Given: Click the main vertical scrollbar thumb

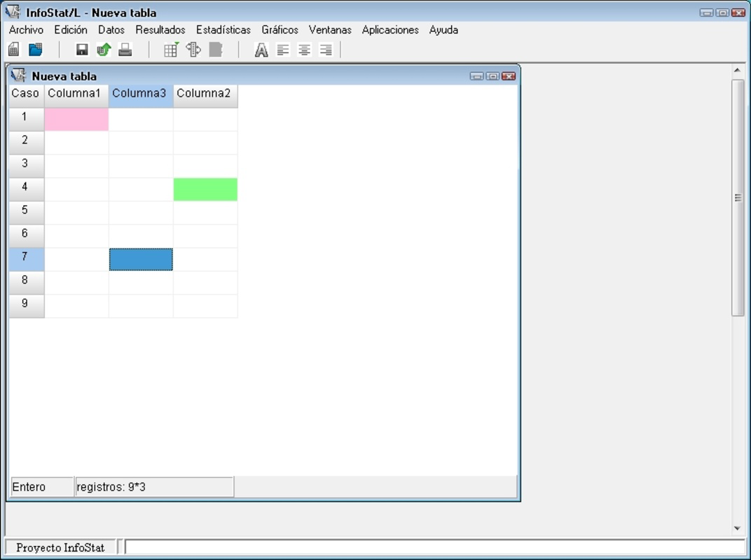Looking at the screenshot, I should click(x=738, y=197).
